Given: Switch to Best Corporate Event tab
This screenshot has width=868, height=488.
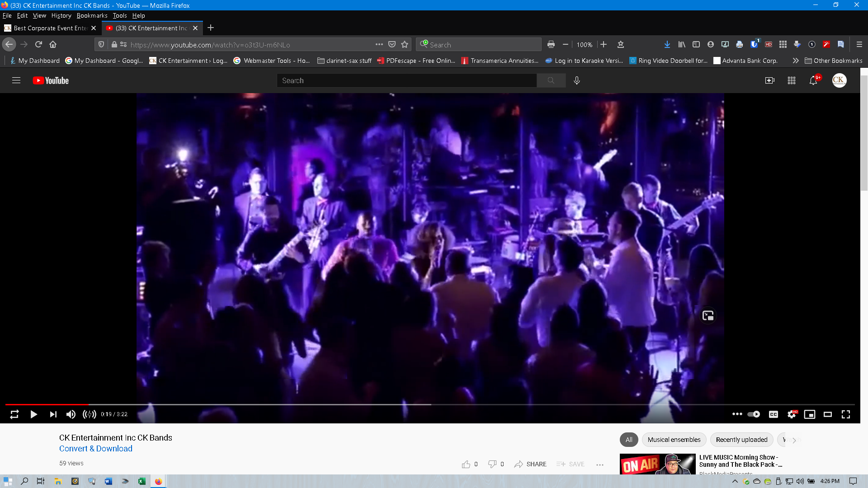Looking at the screenshot, I should click(x=50, y=28).
